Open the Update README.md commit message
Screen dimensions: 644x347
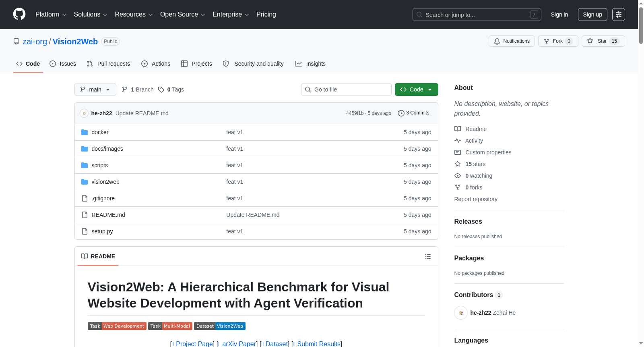(x=142, y=113)
